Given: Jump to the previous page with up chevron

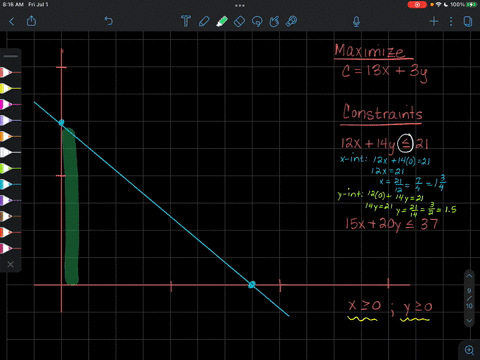Looking at the screenshot, I should pyautogui.click(x=469, y=276).
